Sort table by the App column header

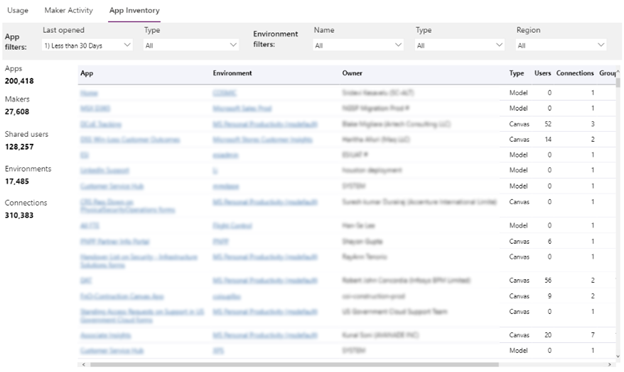[x=87, y=73]
